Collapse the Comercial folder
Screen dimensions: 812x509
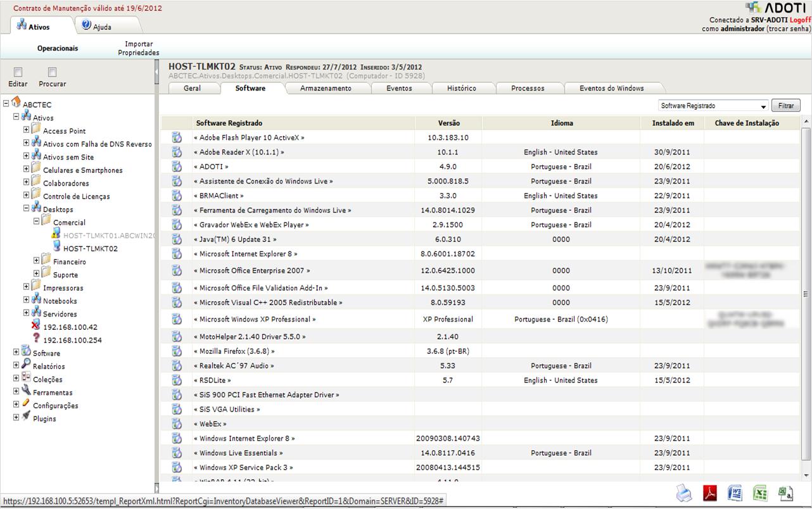pyautogui.click(x=36, y=222)
